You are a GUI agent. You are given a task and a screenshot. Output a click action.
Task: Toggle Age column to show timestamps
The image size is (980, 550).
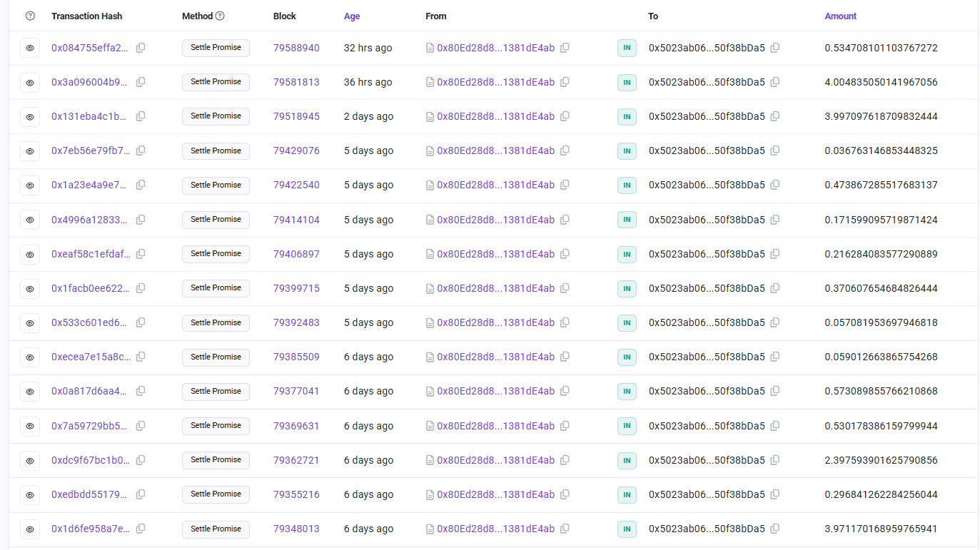tap(352, 15)
